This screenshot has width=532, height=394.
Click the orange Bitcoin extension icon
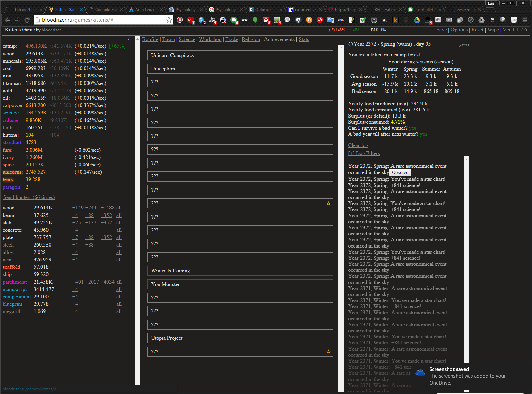[x=309, y=20]
